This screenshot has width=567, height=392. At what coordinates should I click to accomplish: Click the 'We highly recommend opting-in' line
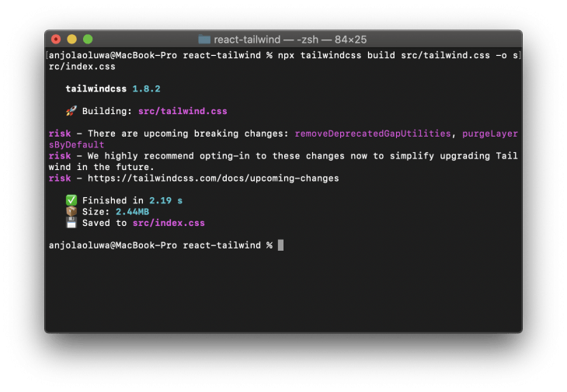tap(283, 156)
